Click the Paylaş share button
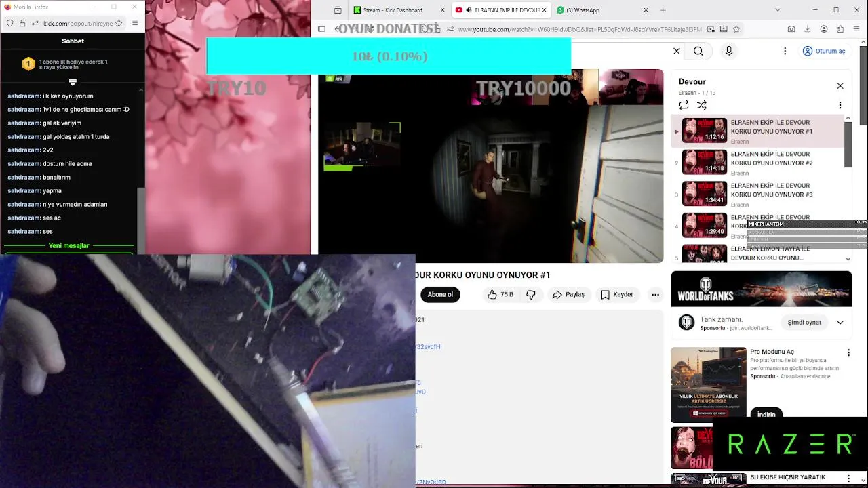Image resolution: width=868 pixels, height=488 pixels. [x=568, y=294]
